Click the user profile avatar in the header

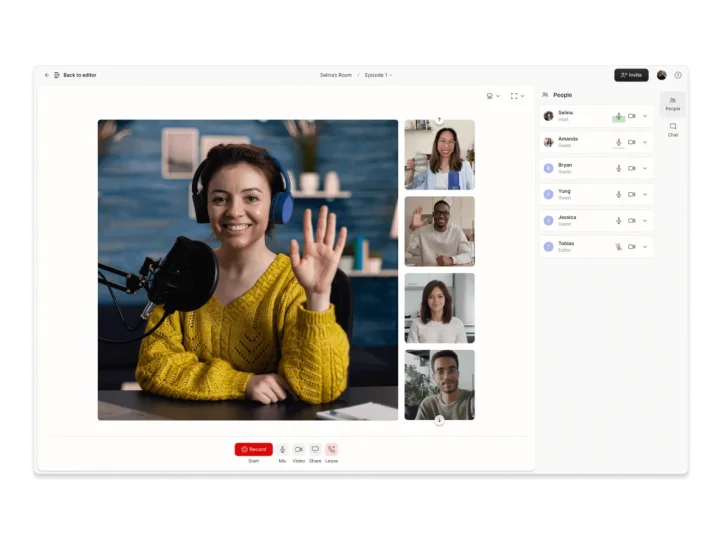[x=661, y=75]
